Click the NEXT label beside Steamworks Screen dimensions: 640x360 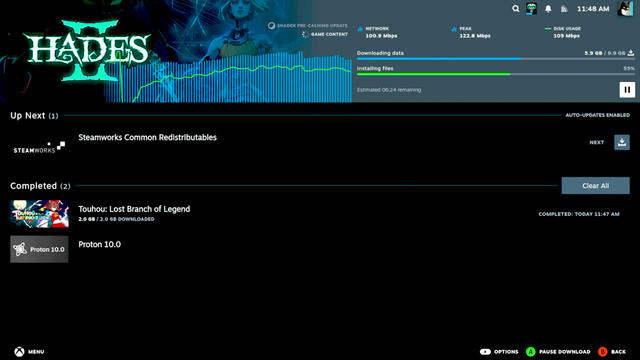point(597,142)
